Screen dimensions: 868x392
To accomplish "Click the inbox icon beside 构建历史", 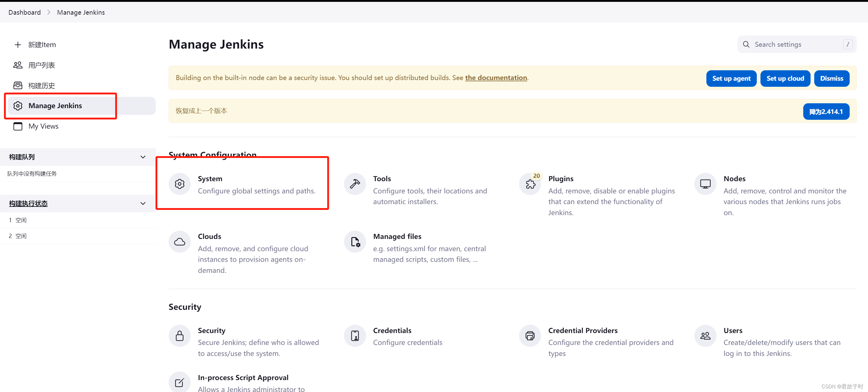I will (18, 85).
